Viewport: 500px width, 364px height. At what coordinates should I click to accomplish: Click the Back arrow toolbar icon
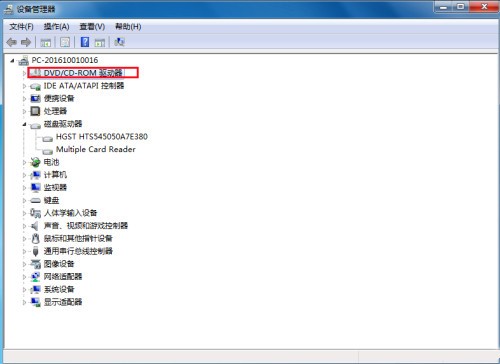coord(12,42)
